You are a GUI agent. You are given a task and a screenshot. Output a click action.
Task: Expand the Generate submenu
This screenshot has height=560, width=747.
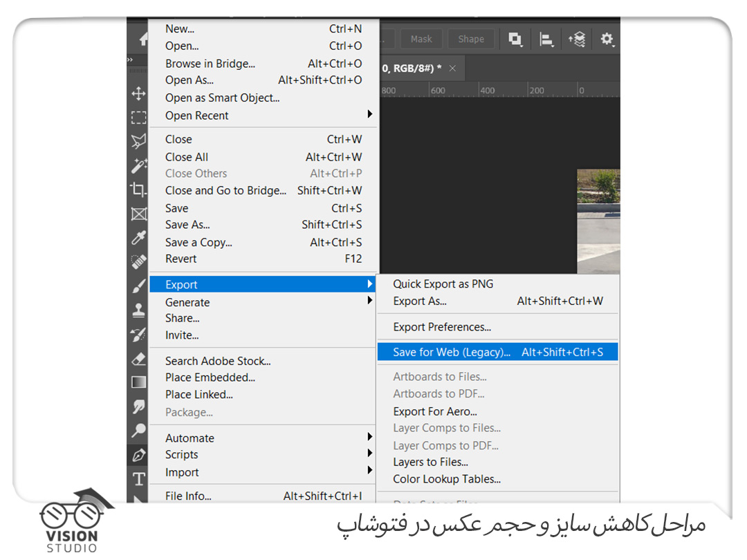tap(264, 302)
